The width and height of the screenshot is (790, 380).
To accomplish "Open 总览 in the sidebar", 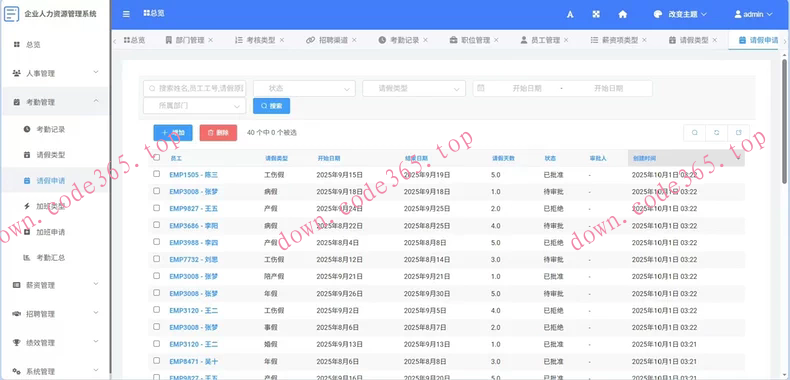I will 54,45.
